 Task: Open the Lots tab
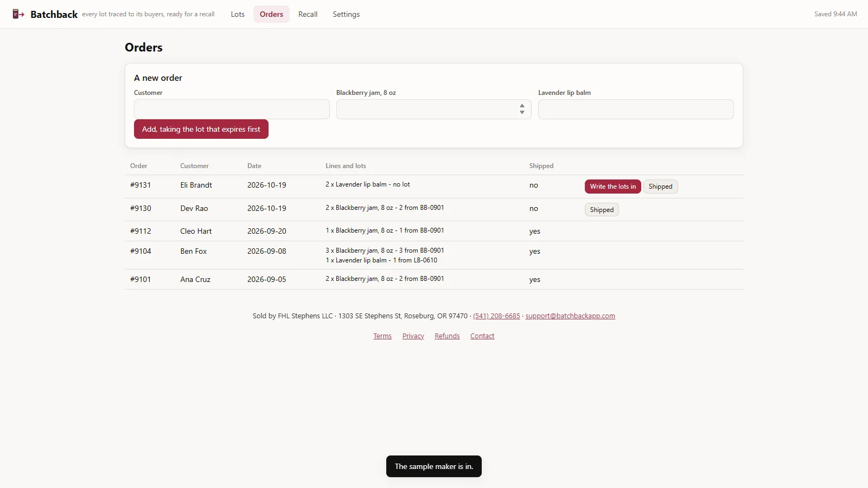click(x=238, y=14)
